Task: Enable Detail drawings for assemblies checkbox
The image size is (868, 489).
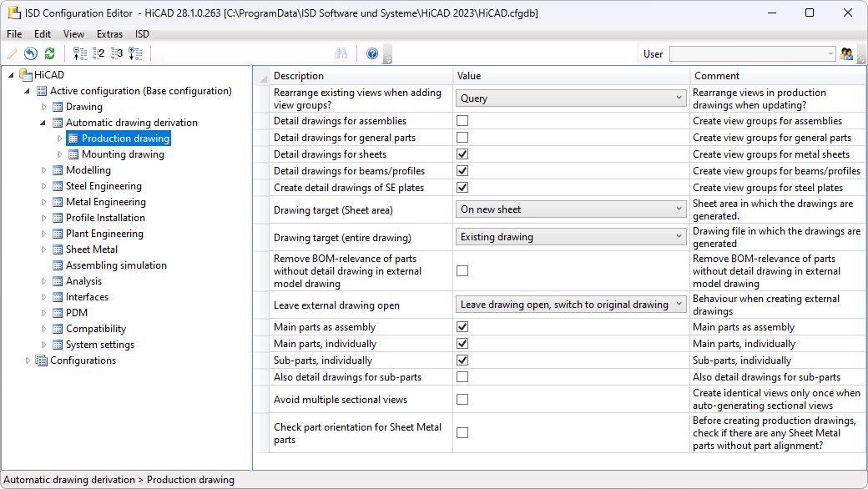Action: (x=462, y=121)
